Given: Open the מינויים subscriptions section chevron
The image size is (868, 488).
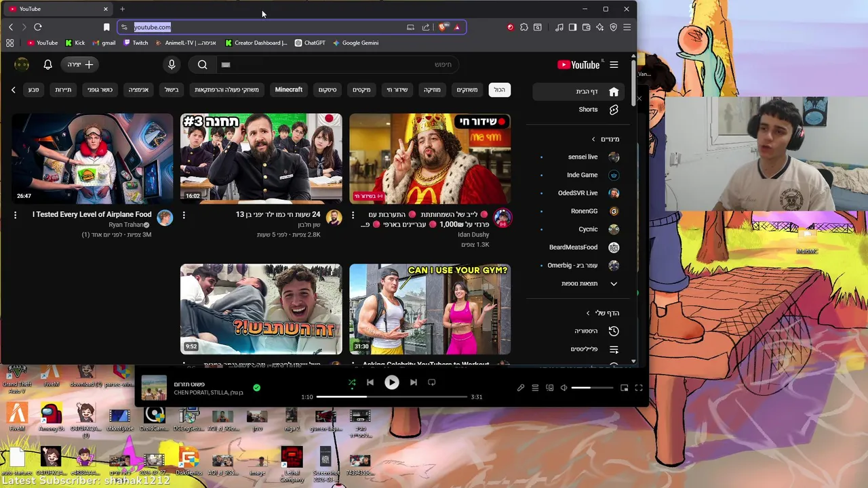Looking at the screenshot, I should 593,139.
